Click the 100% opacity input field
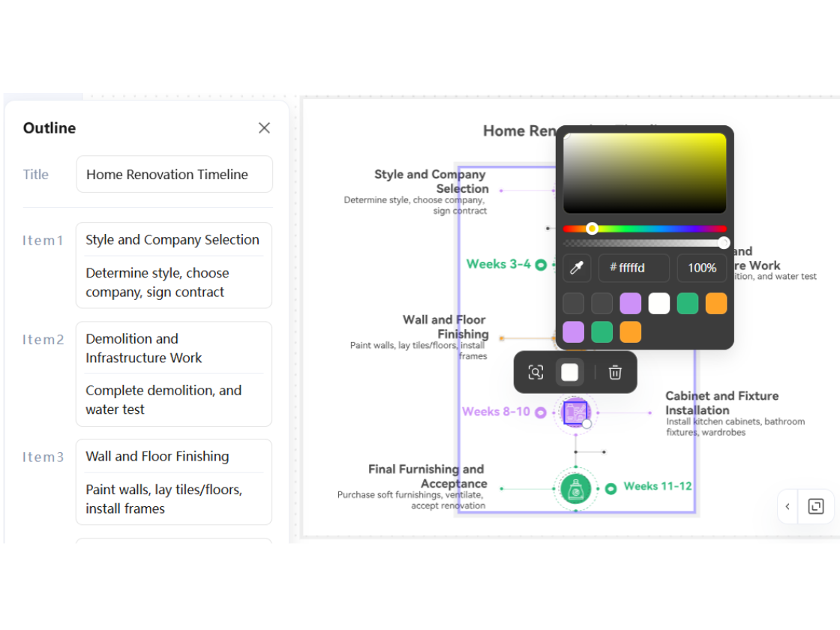 point(701,268)
